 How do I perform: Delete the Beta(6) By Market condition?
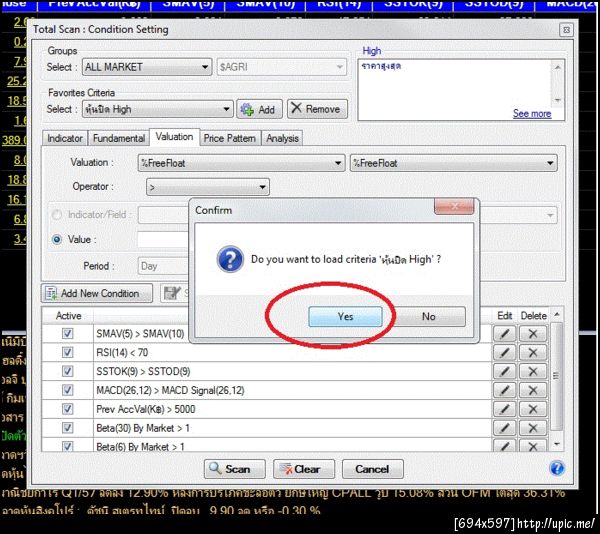[x=532, y=445]
